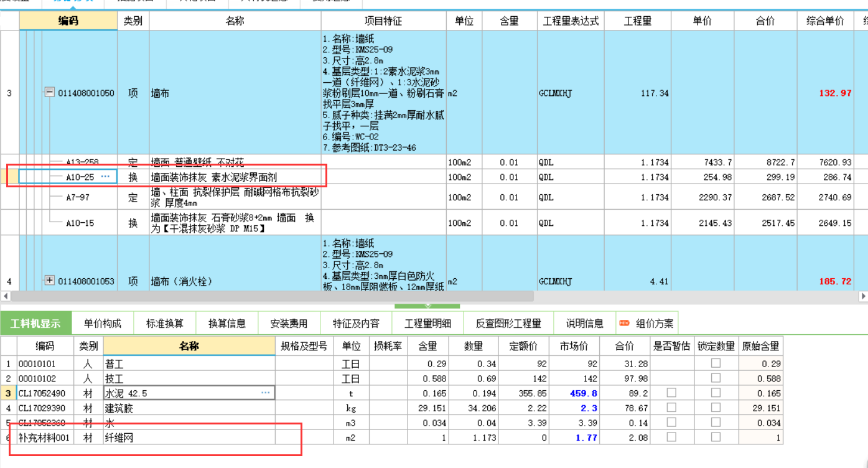Click the 水泥 42.5 name cell
This screenshot has height=468, width=868.
pyautogui.click(x=189, y=393)
